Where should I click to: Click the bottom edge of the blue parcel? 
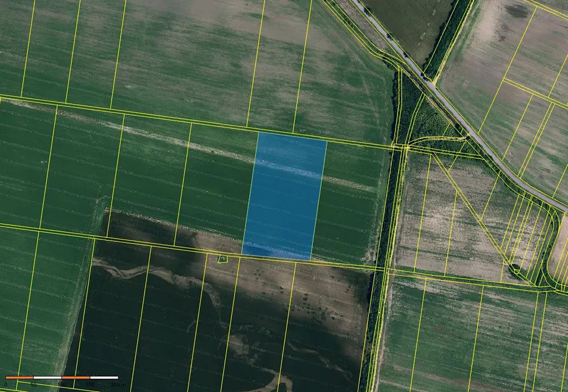pos(276,257)
